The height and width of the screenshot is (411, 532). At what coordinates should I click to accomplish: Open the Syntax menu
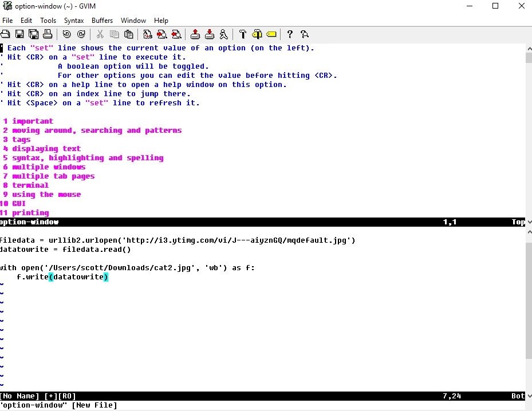[x=74, y=21]
